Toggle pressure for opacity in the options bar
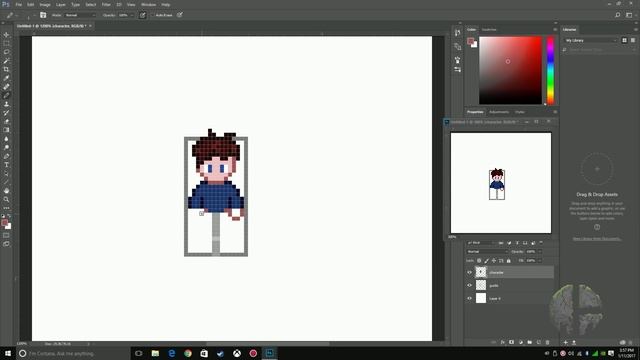The width and height of the screenshot is (640, 360). pos(142,15)
